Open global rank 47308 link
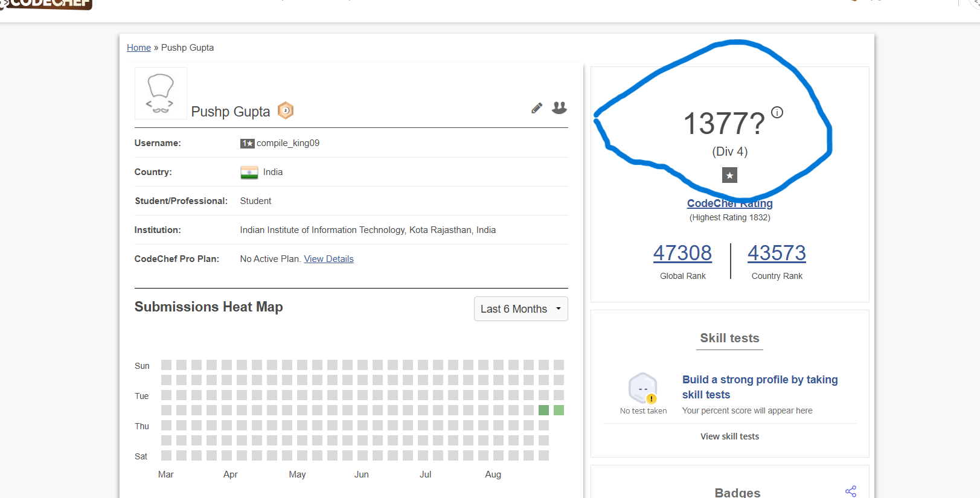980x498 pixels. click(682, 253)
